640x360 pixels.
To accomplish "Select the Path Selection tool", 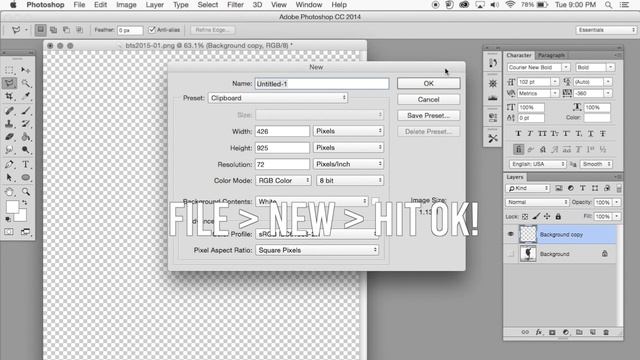I will click(9, 178).
